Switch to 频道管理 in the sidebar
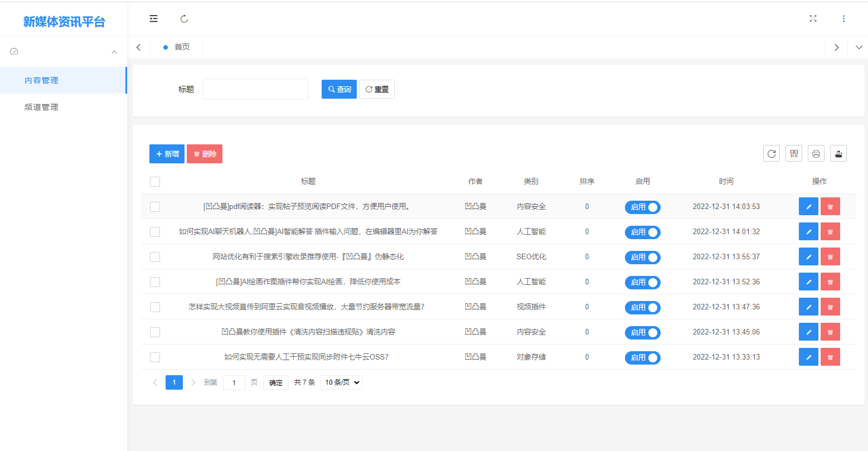The image size is (868, 451). point(41,106)
